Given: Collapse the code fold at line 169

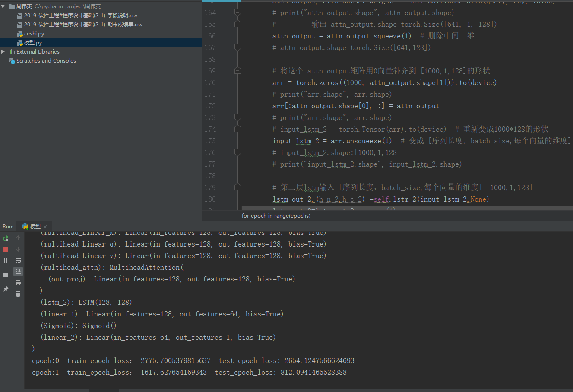Looking at the screenshot, I should (237, 70).
